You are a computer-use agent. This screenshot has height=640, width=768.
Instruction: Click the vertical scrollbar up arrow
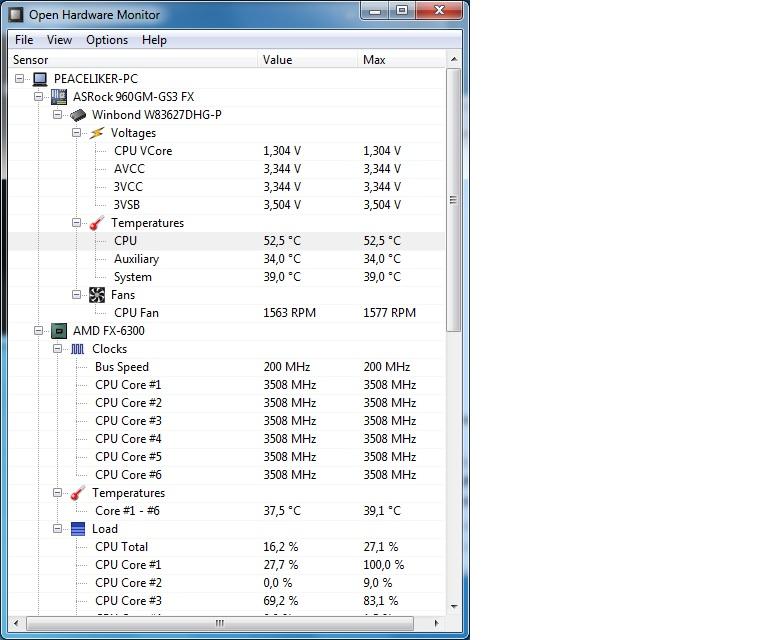pos(454,59)
